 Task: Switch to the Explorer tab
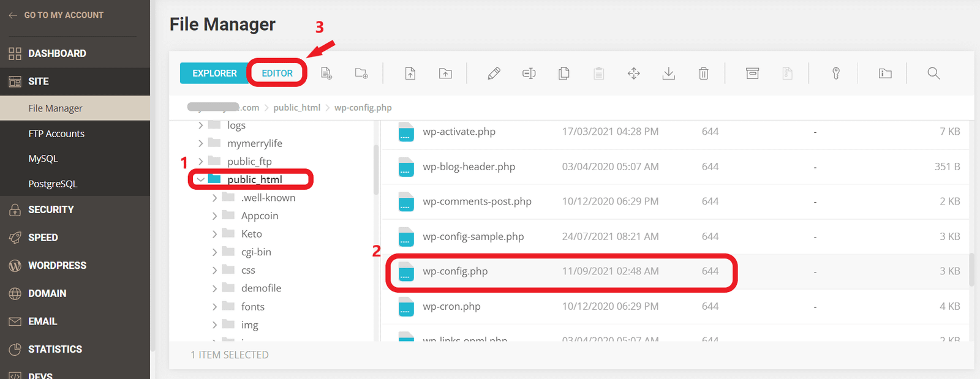[214, 73]
